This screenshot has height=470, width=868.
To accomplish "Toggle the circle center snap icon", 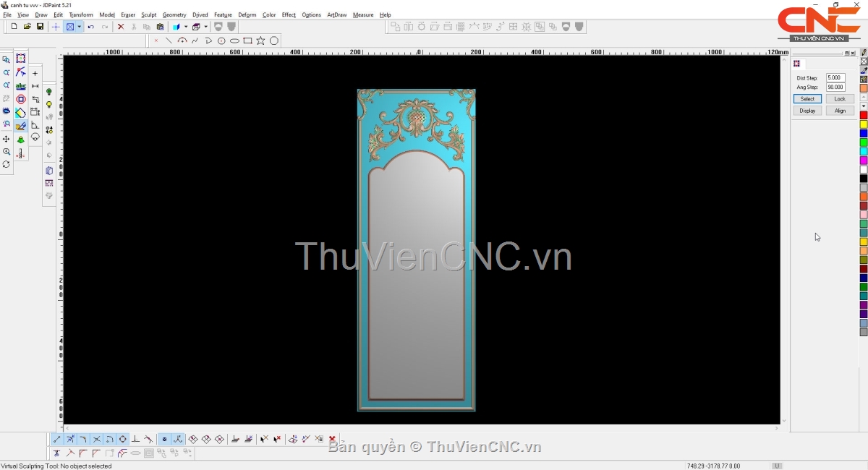I will [x=123, y=439].
